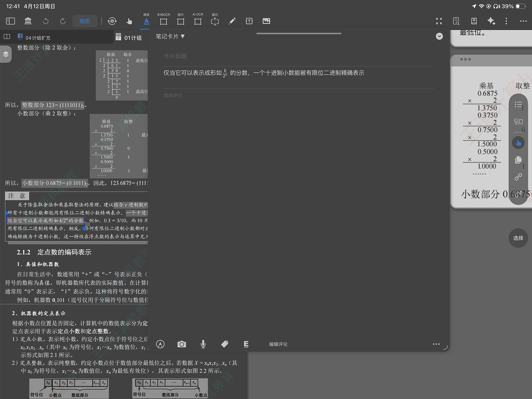Viewport: 532px width, 399px height.
Task: Select the 摘录 excerpt highlight tool
Action: 146,21
